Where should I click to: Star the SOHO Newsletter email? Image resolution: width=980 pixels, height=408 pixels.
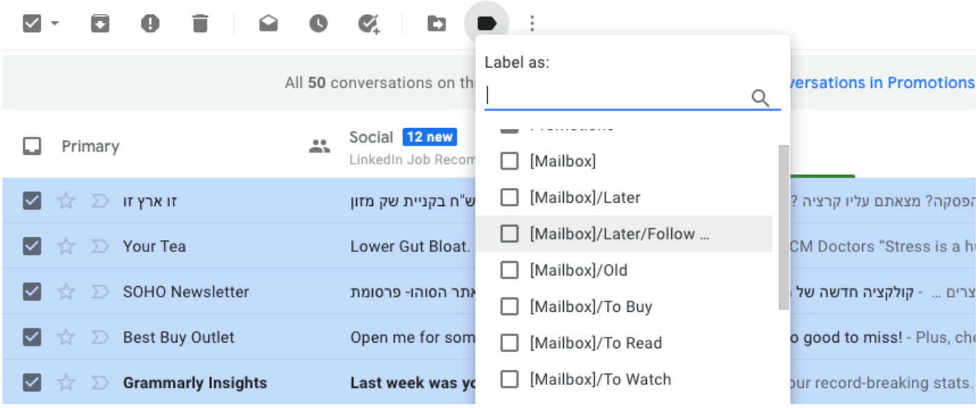pos(66,292)
